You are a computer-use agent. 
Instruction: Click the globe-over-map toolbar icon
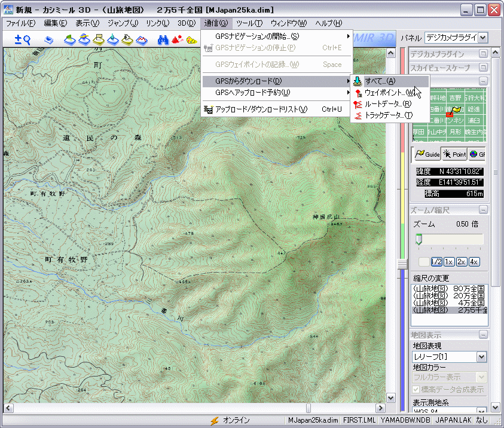pyautogui.click(x=84, y=39)
